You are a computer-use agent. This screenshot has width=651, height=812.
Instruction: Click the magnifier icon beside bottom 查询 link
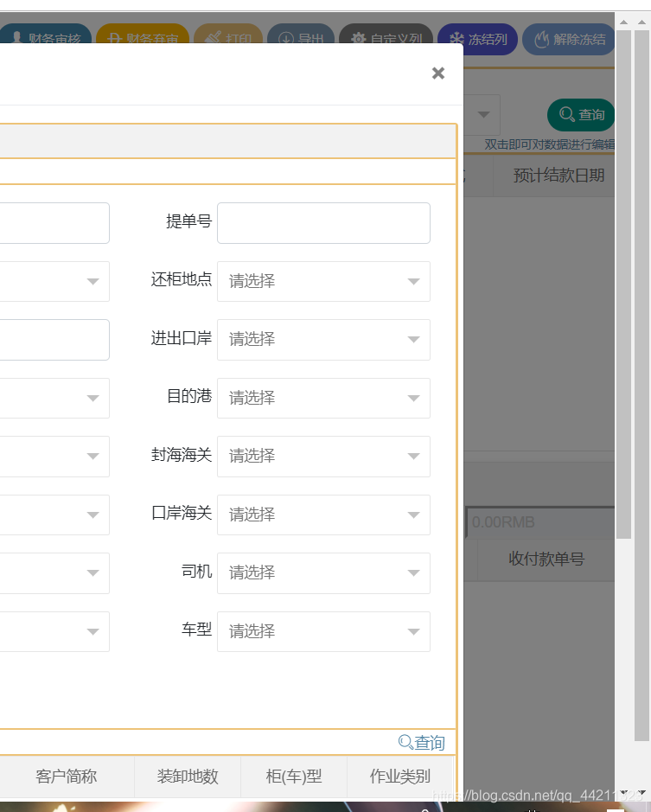[405, 742]
